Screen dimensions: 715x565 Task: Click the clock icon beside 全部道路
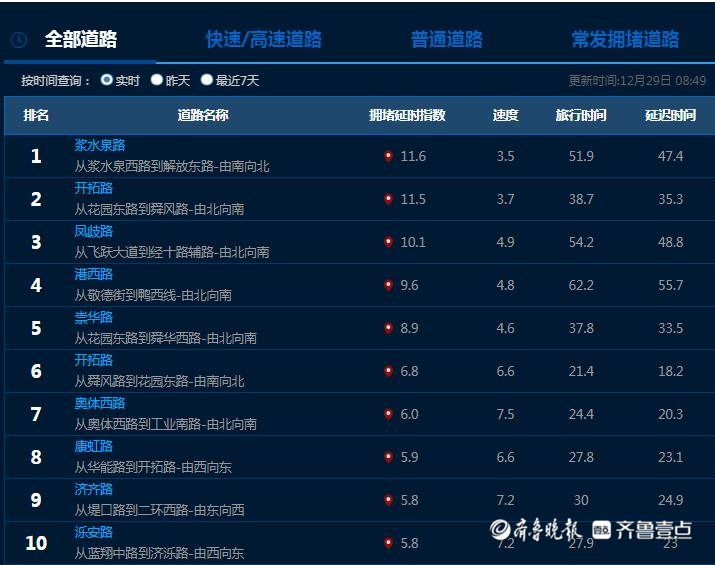[19, 40]
